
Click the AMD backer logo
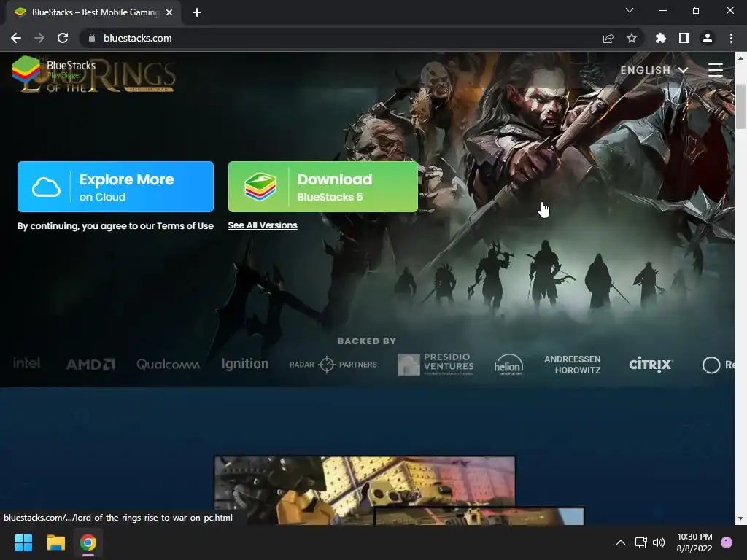tap(90, 365)
